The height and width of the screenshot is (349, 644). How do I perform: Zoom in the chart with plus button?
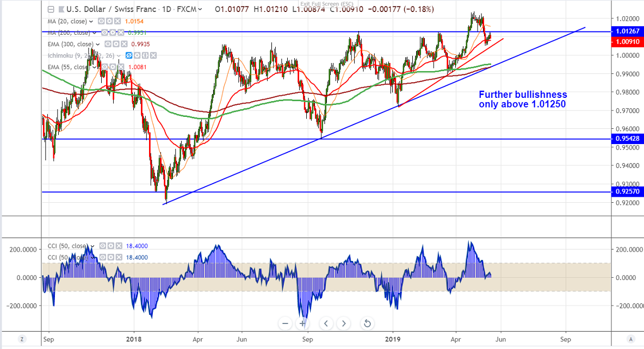pyautogui.click(x=303, y=323)
